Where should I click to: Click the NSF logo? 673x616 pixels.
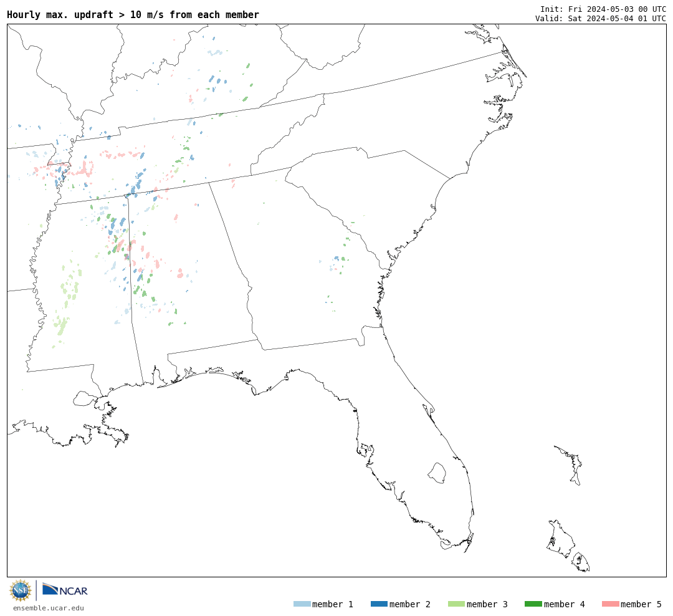[x=20, y=590]
